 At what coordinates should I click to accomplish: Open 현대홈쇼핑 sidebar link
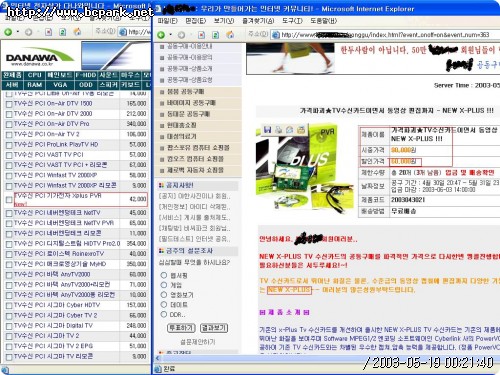click(x=182, y=125)
